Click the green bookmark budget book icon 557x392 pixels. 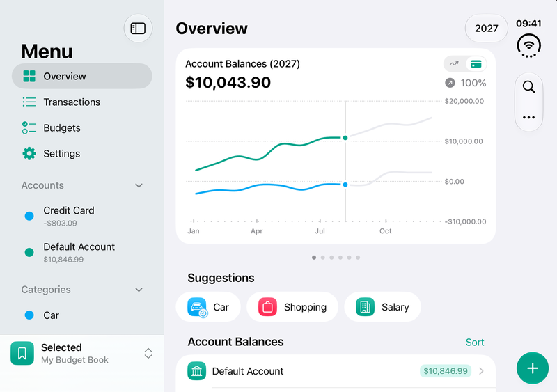click(22, 353)
